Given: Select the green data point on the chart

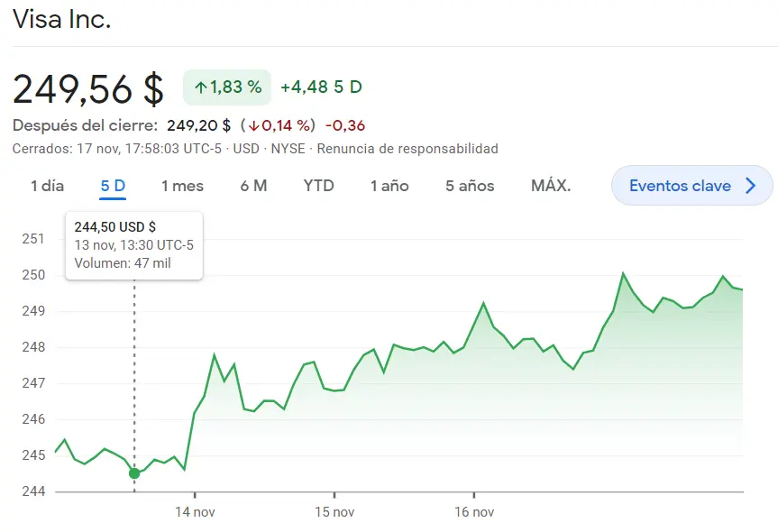Looking at the screenshot, I should coord(133,472).
